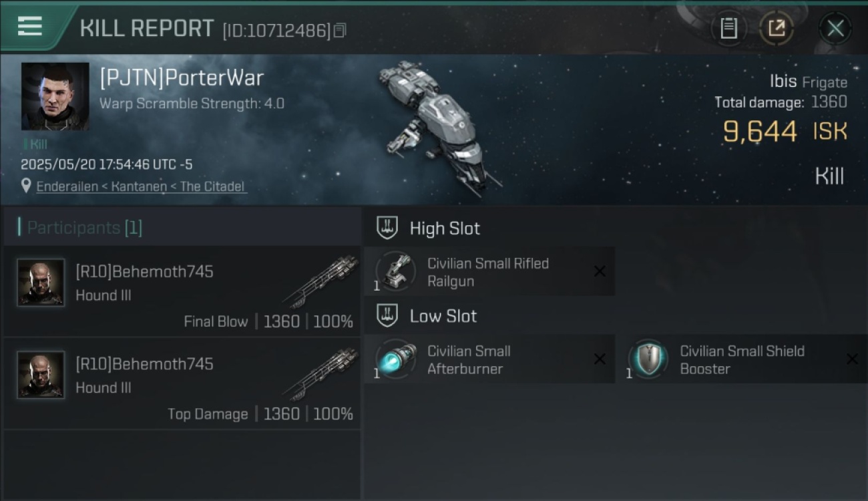The width and height of the screenshot is (868, 501).
Task: Select the Civilian Small Shield Booster icon
Action: tap(648, 359)
